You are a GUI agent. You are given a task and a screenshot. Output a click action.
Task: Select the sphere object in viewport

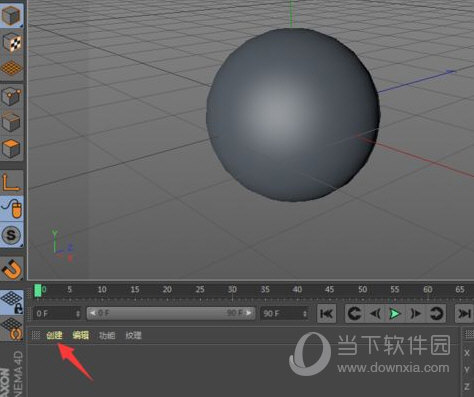click(x=293, y=114)
